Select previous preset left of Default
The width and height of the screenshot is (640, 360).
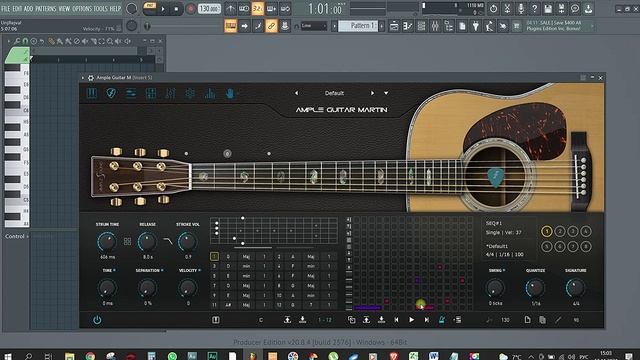point(296,93)
